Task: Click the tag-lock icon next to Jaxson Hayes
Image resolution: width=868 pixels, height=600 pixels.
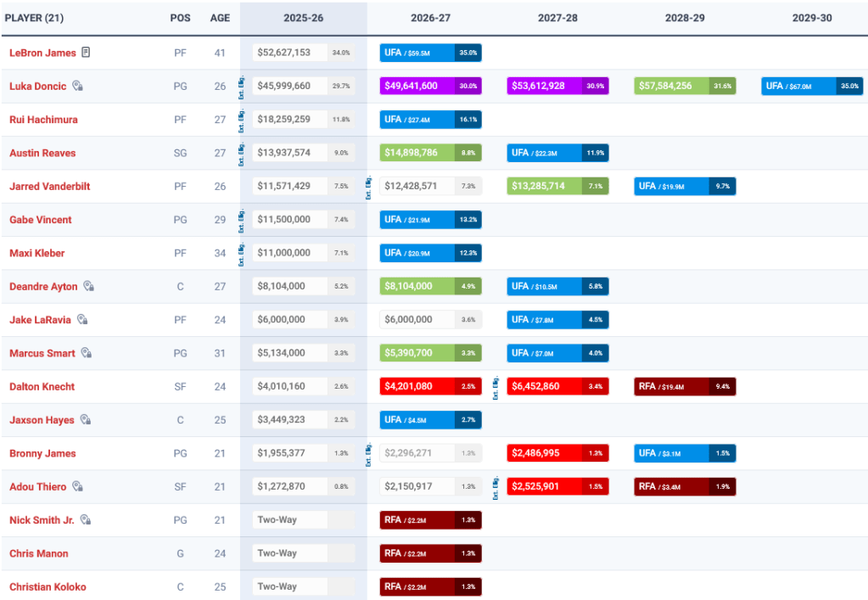Action: coord(85,420)
